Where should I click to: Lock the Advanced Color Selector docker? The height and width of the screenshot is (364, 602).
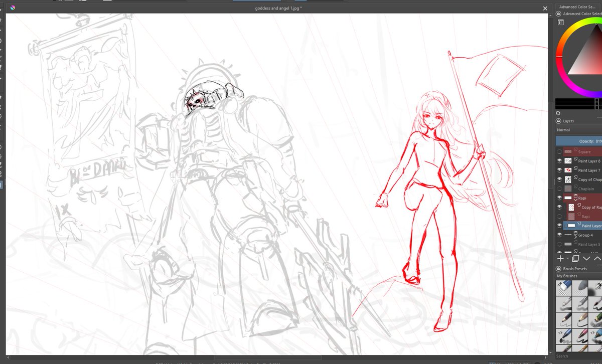pyautogui.click(x=559, y=14)
